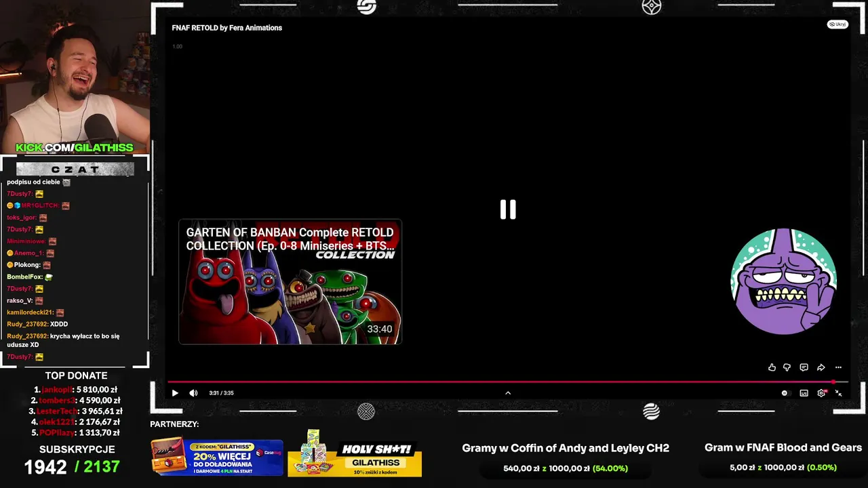
Task: Click the picture mode icon beside the settings gear
Action: pyautogui.click(x=804, y=393)
